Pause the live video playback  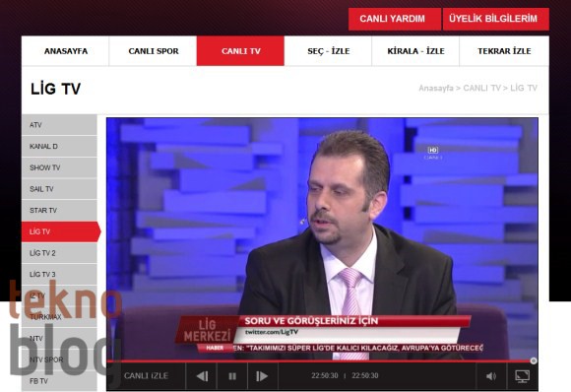tap(232, 376)
